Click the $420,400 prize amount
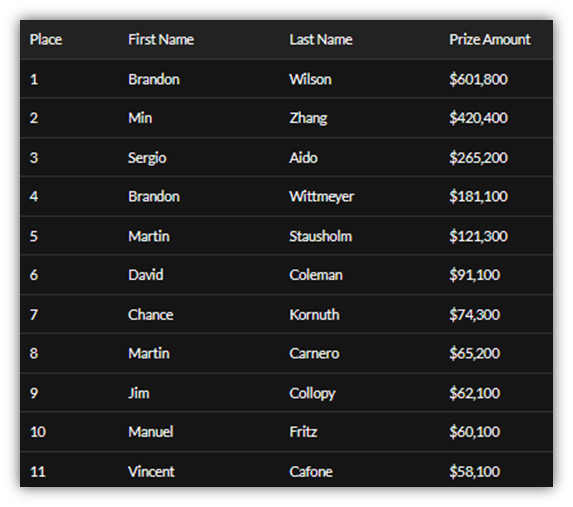573x507 pixels. [x=478, y=118]
